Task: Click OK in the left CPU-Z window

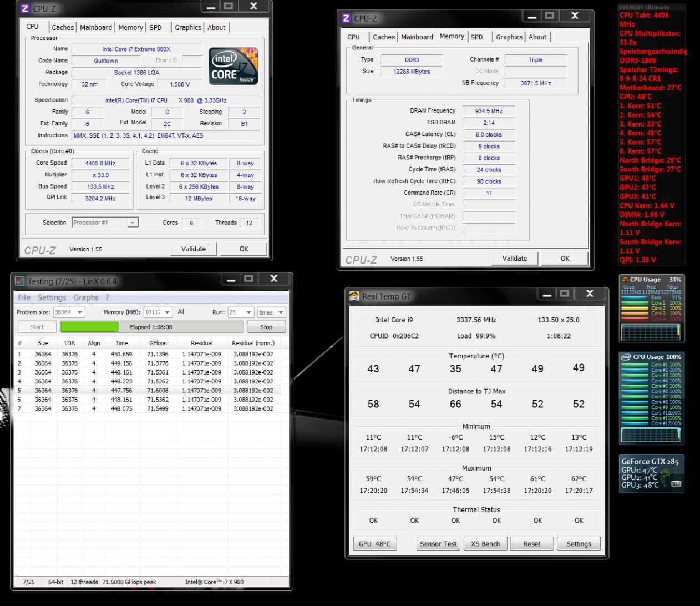Action: click(244, 249)
